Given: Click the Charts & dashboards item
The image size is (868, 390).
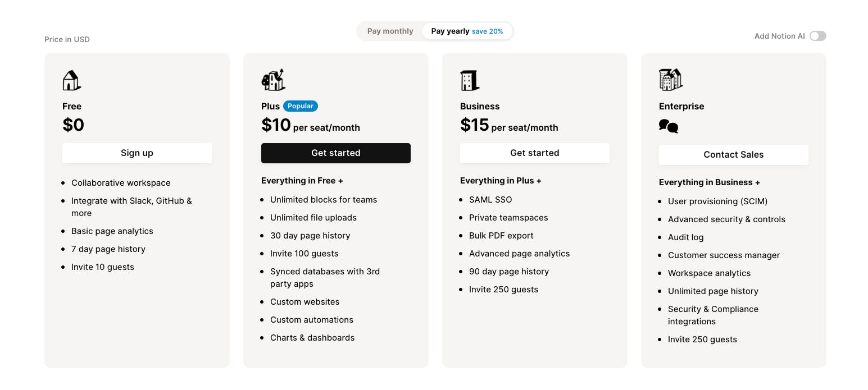Looking at the screenshot, I should click(312, 337).
